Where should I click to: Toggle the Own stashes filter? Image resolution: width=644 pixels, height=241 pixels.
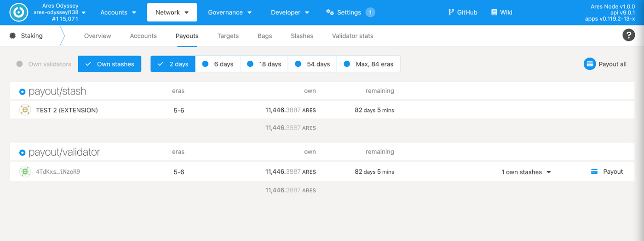(x=109, y=64)
